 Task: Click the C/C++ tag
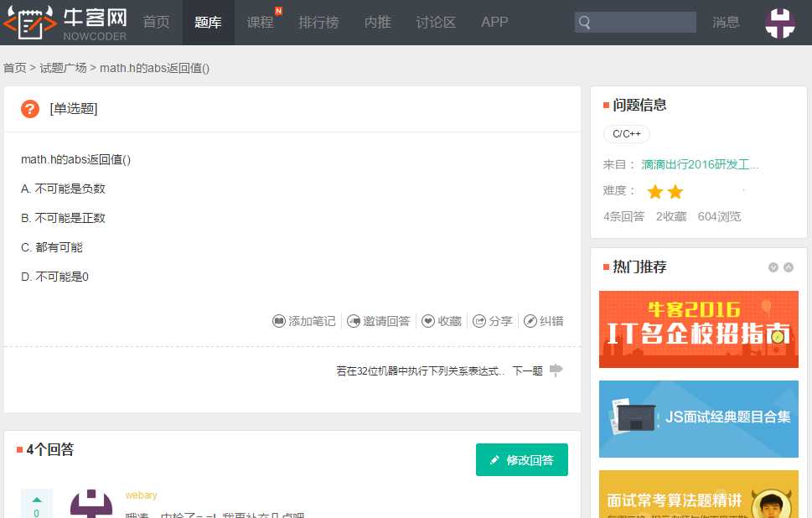click(x=627, y=133)
